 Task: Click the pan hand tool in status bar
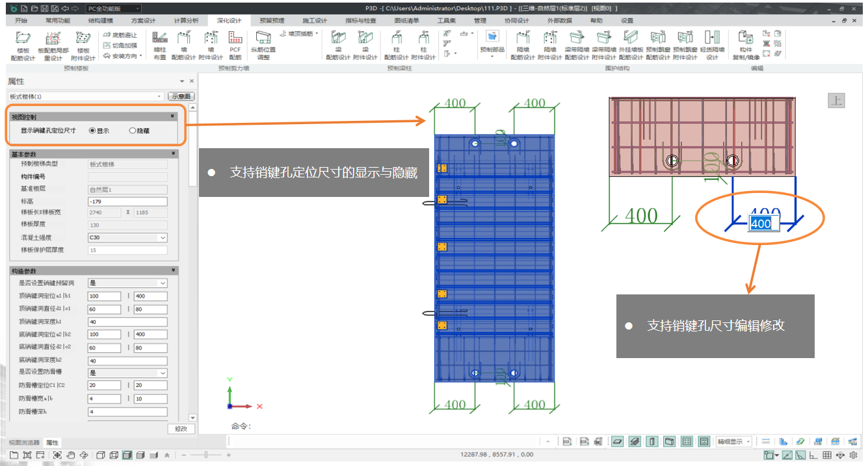(x=71, y=455)
